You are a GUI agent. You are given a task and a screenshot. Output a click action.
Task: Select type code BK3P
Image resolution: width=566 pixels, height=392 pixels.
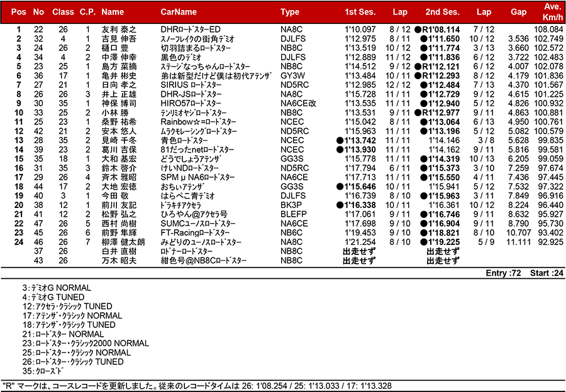coord(291,205)
